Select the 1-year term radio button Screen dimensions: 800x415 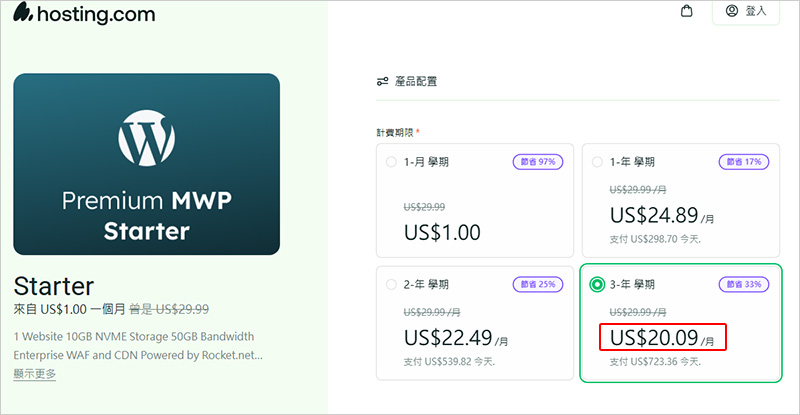597,161
